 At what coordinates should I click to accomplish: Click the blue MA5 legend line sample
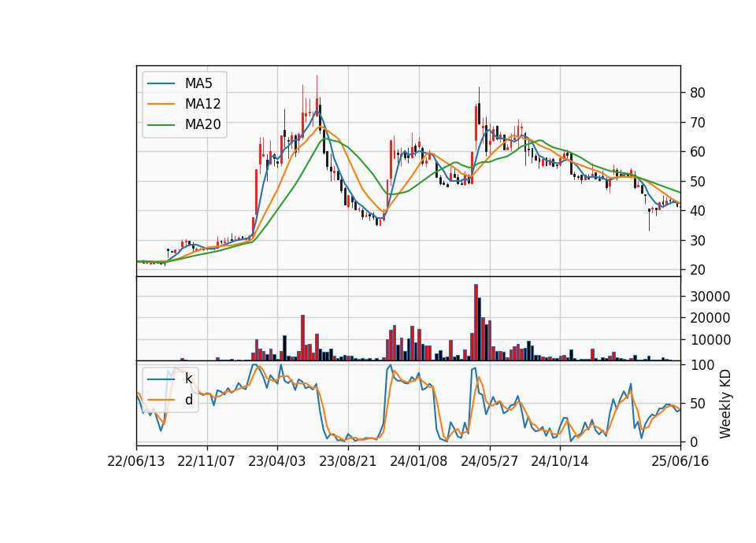(x=161, y=83)
